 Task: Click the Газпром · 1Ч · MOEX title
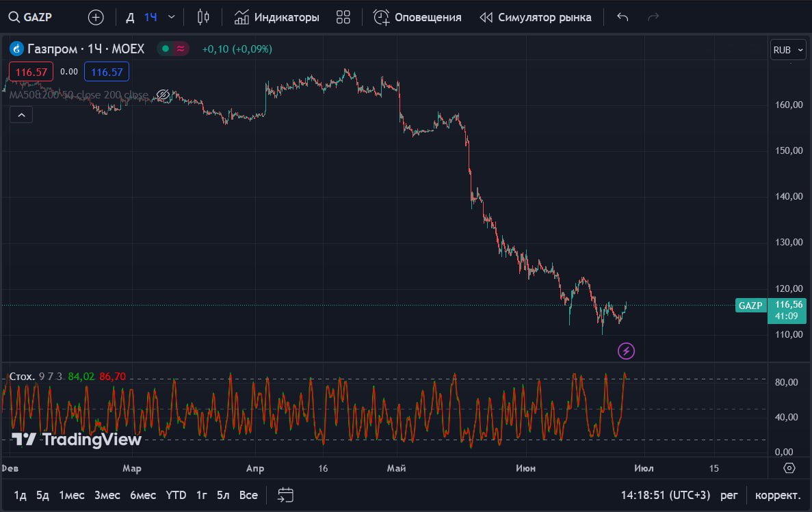click(x=86, y=49)
